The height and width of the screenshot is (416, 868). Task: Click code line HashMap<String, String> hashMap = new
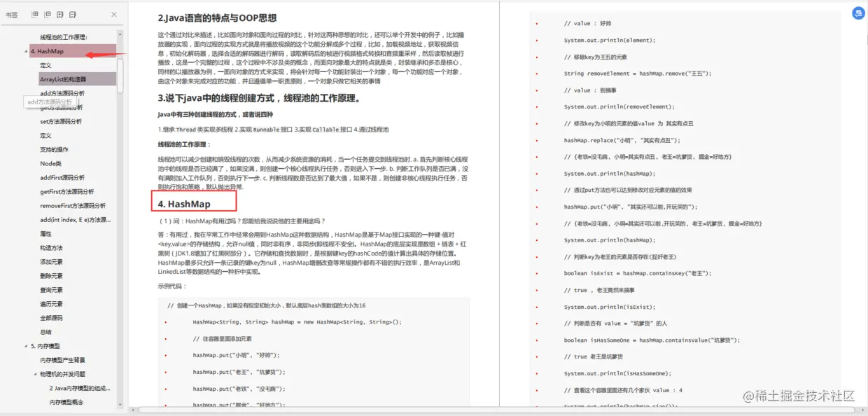click(297, 322)
